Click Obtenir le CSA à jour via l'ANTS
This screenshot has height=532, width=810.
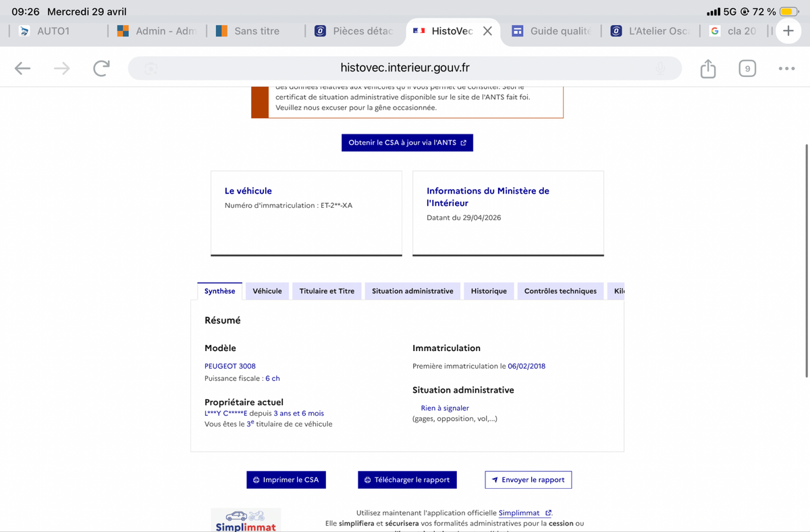point(407,142)
